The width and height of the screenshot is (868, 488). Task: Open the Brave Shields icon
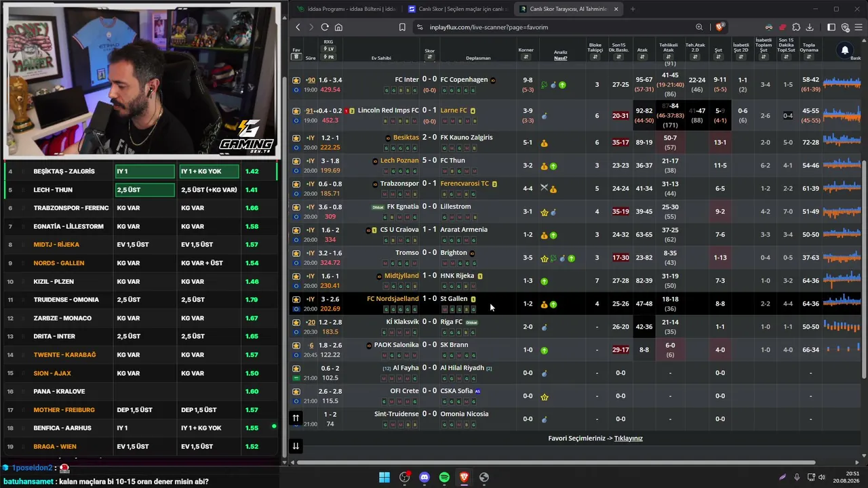[719, 27]
